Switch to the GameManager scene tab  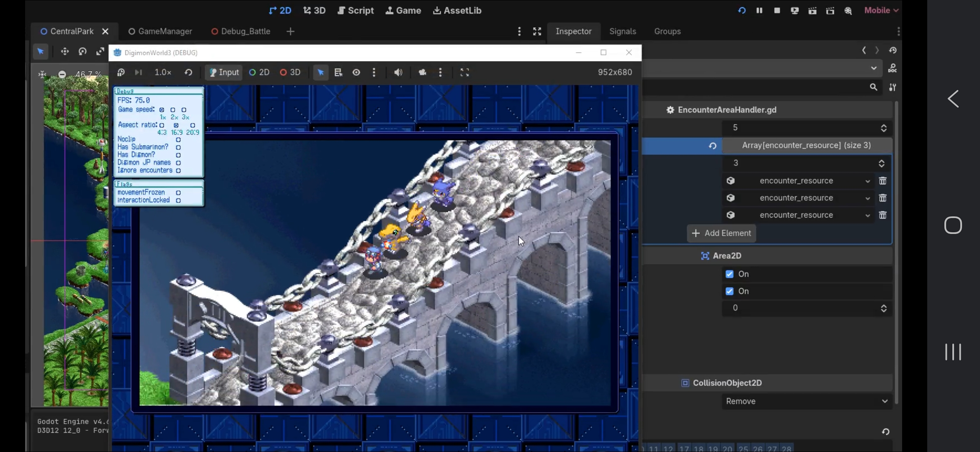click(x=160, y=31)
